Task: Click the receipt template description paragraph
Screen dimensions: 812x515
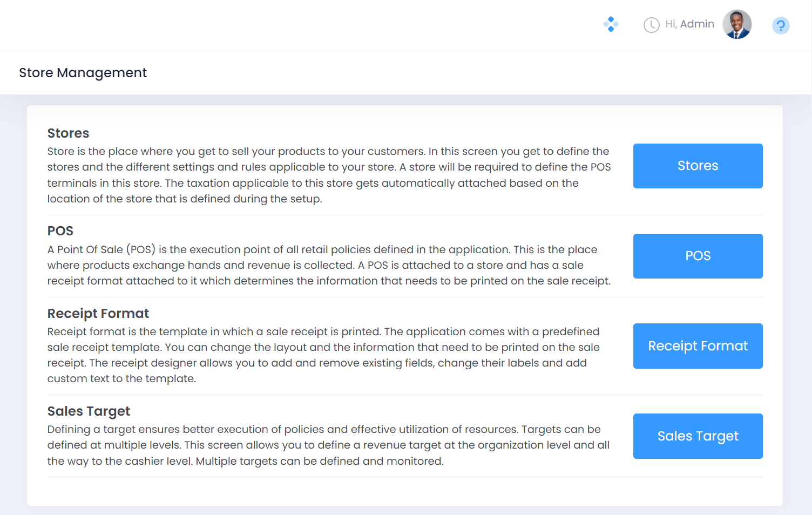Action: (323, 355)
